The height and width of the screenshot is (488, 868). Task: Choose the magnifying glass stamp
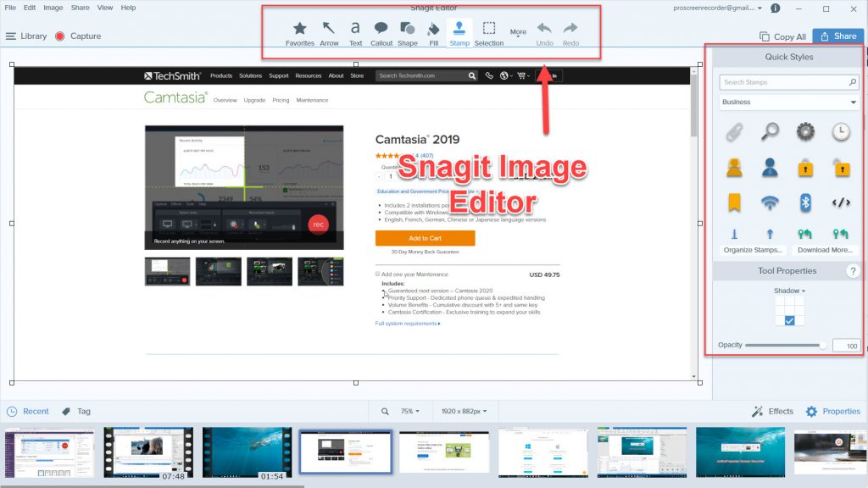770,131
